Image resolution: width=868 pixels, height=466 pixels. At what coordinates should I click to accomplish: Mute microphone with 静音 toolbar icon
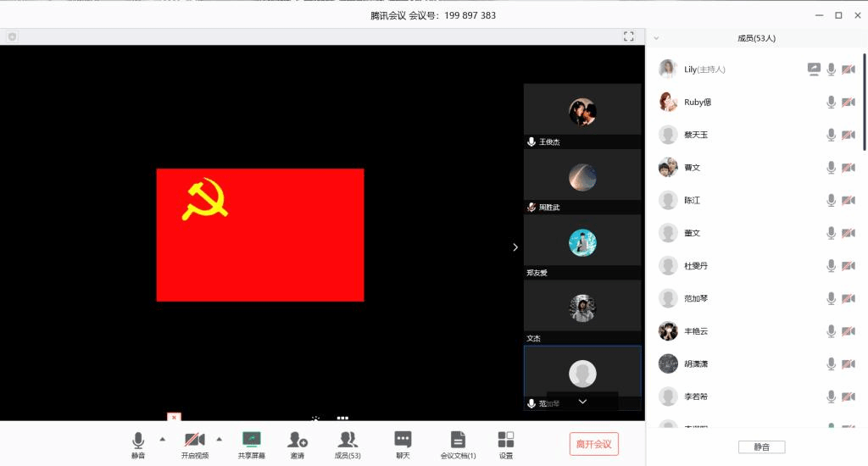138,445
